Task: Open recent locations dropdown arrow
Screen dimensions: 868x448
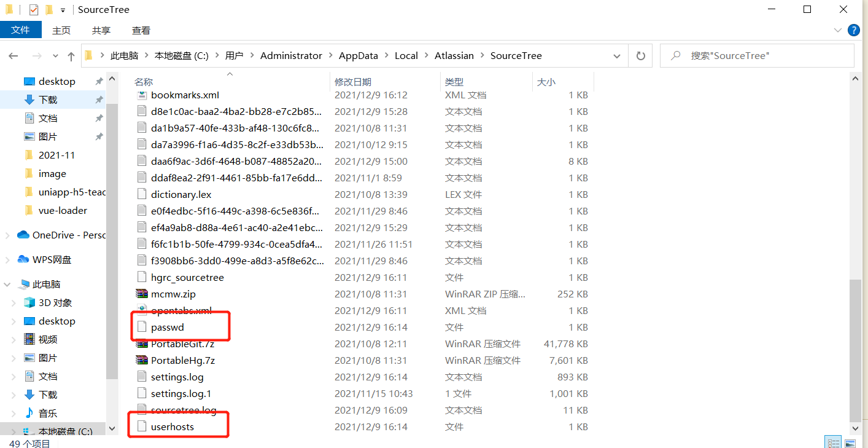Action: pos(55,56)
